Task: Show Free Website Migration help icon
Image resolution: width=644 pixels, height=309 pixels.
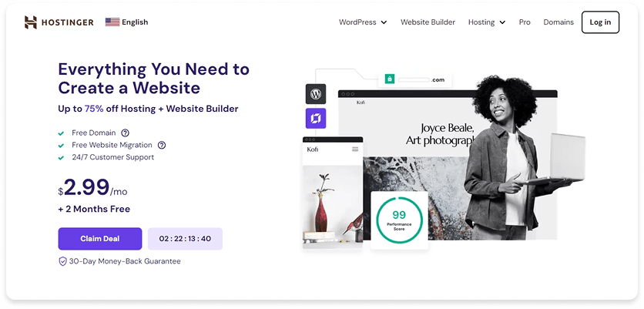Action: (x=162, y=145)
